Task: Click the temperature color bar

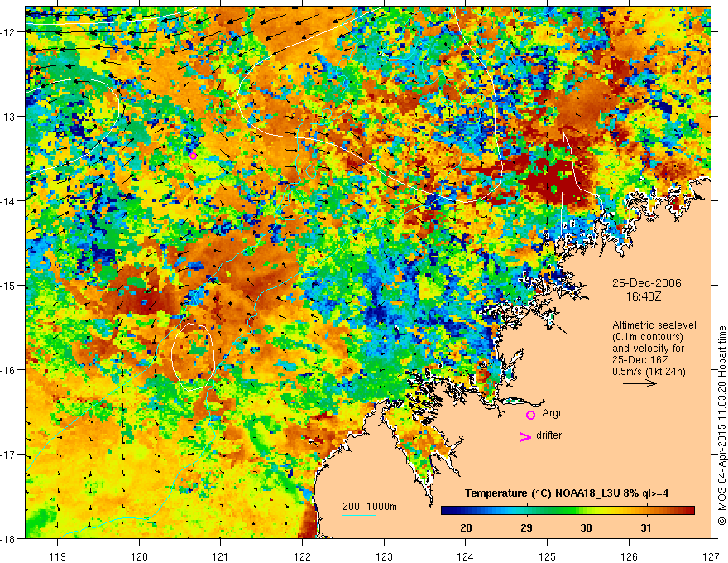Action: [568, 511]
